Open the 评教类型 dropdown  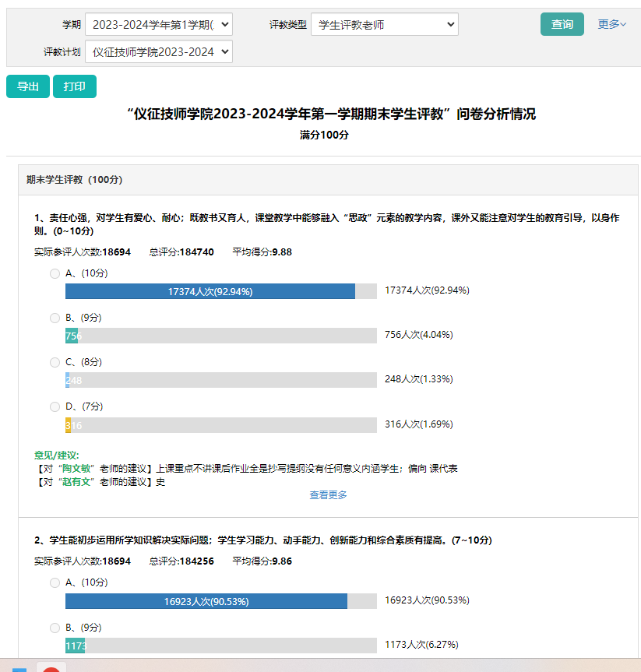(x=384, y=25)
